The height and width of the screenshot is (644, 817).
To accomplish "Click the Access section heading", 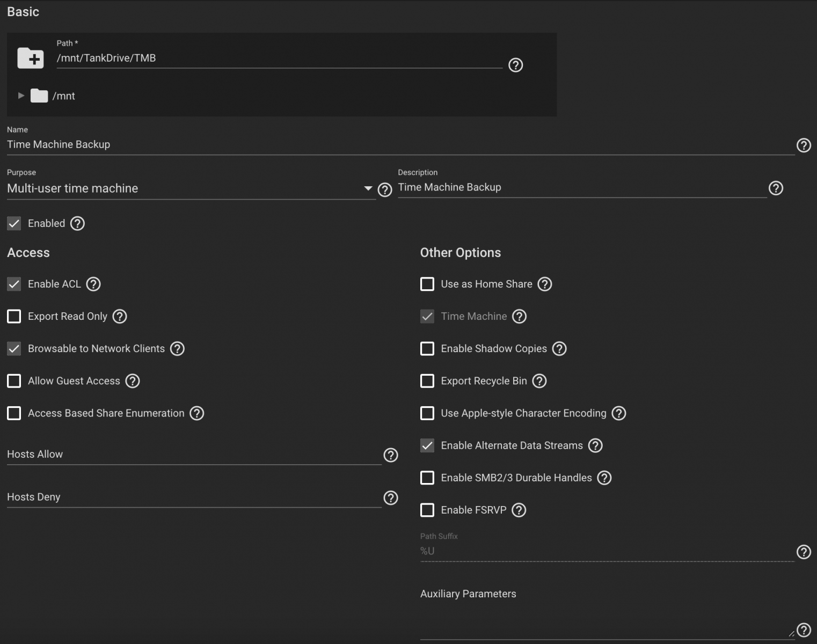I will (28, 253).
